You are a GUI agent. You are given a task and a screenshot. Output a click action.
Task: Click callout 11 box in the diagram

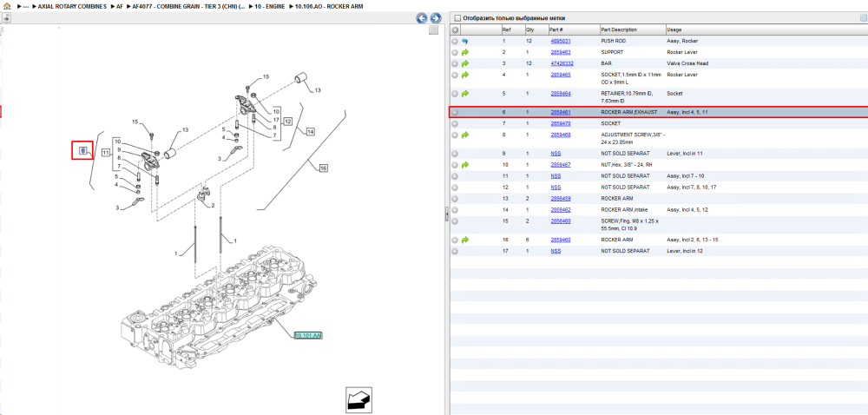point(105,152)
